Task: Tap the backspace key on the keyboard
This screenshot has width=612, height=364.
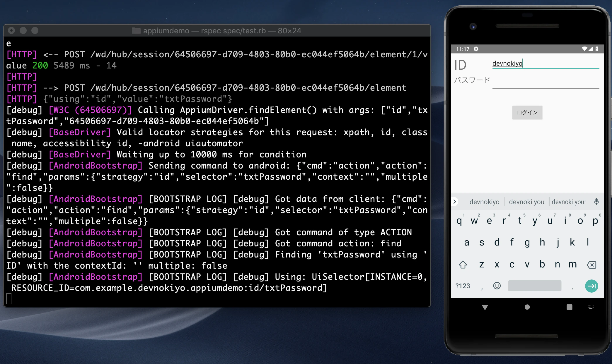Action: (x=591, y=265)
